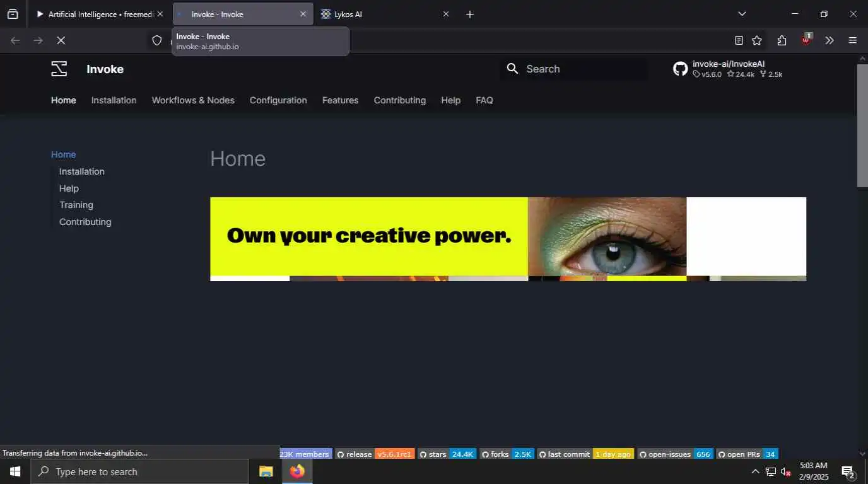
Task: Stop the page from loading
Action: pyautogui.click(x=61, y=40)
